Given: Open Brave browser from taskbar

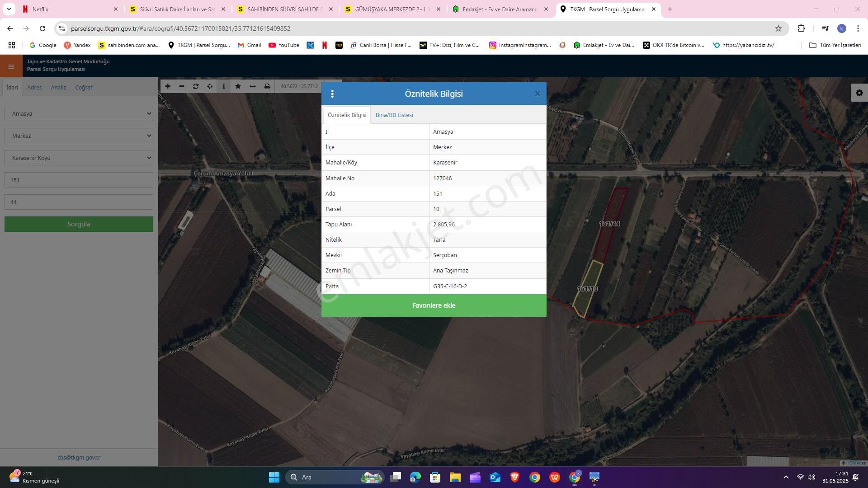Looking at the screenshot, I should [x=514, y=477].
